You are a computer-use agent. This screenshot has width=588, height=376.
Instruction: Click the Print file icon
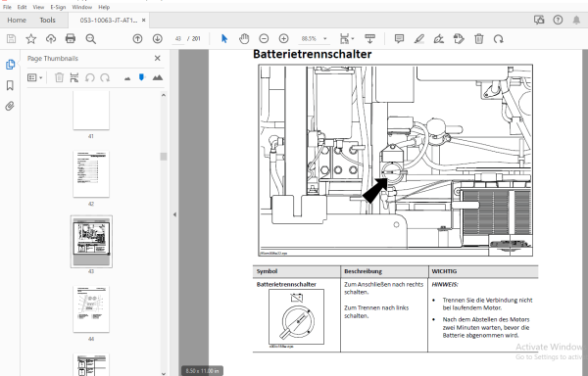pyautogui.click(x=71, y=38)
